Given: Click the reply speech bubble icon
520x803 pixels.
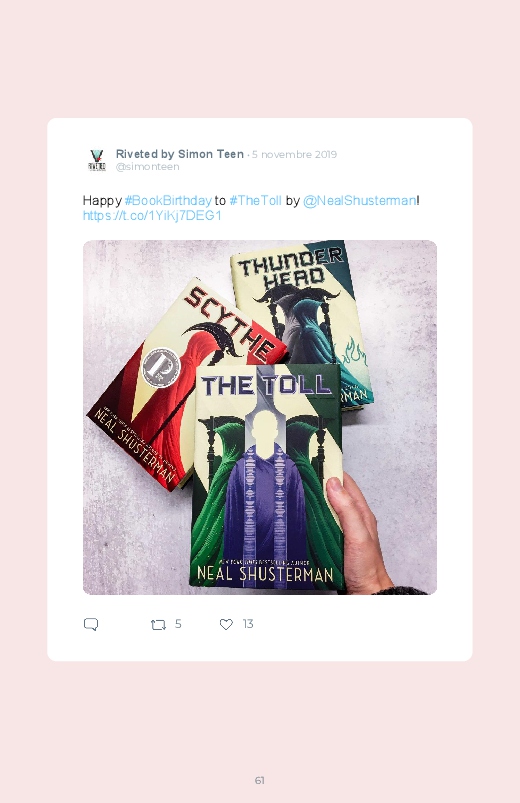Looking at the screenshot, I should (91, 624).
